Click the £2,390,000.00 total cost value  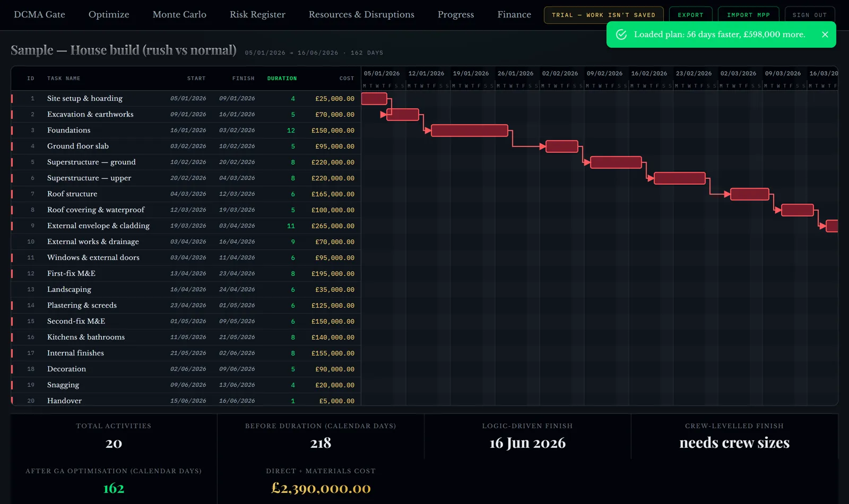(320, 488)
